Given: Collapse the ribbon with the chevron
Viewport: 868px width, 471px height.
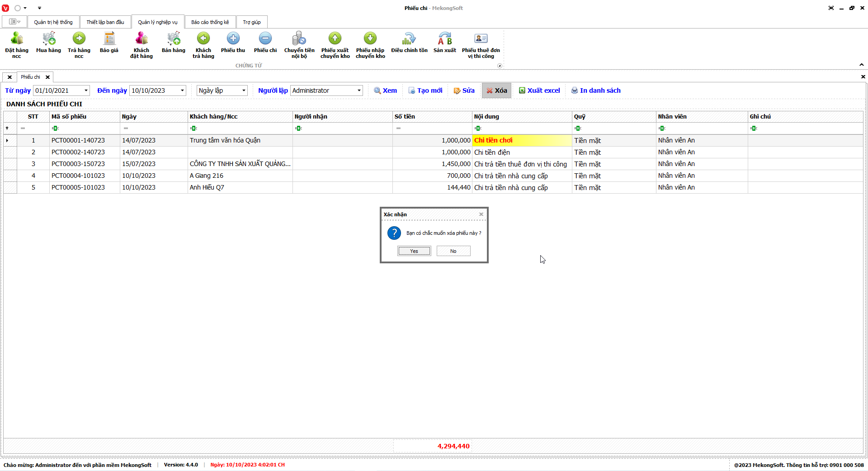Looking at the screenshot, I should pos(862,65).
